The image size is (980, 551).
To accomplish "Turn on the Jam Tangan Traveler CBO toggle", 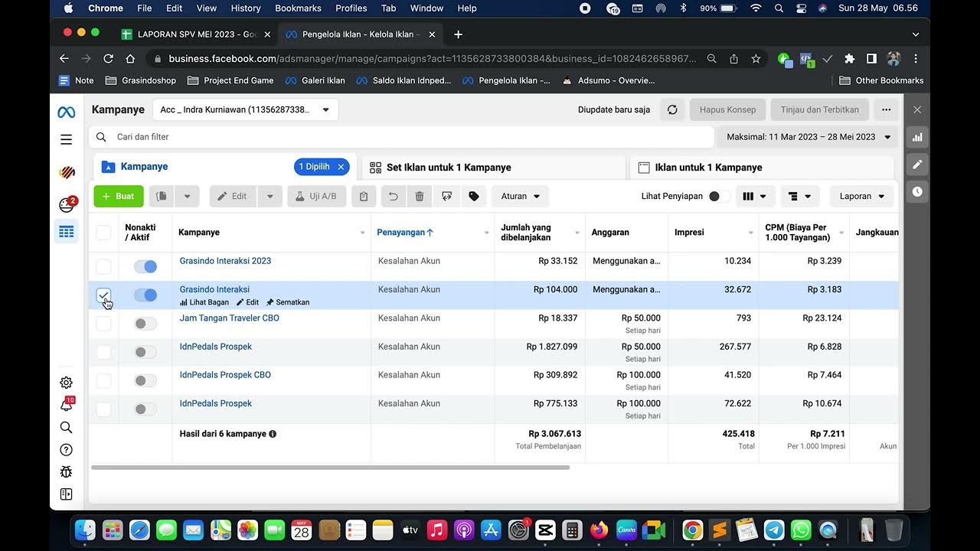I will 145,324.
